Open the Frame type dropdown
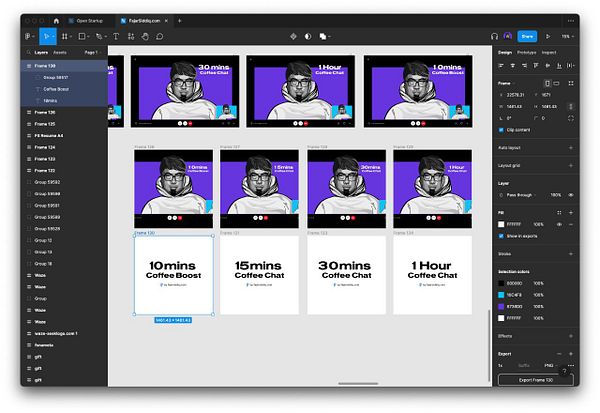 [x=507, y=83]
